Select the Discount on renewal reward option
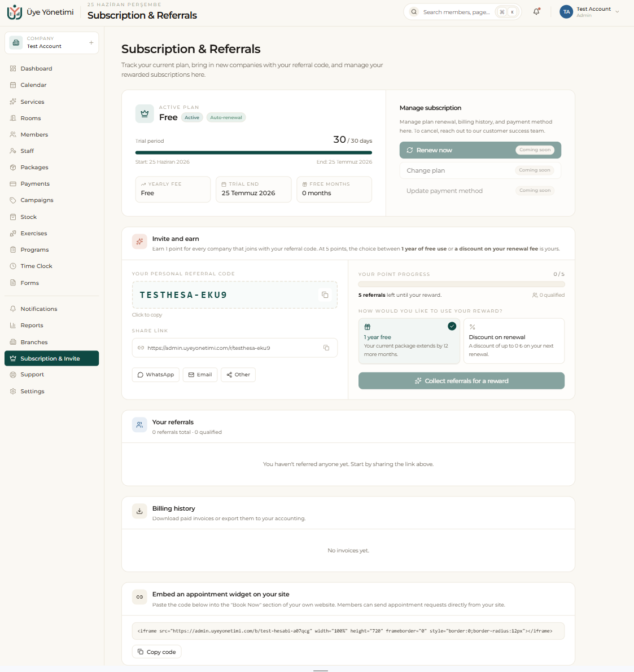This screenshot has width=634, height=672. point(514,341)
